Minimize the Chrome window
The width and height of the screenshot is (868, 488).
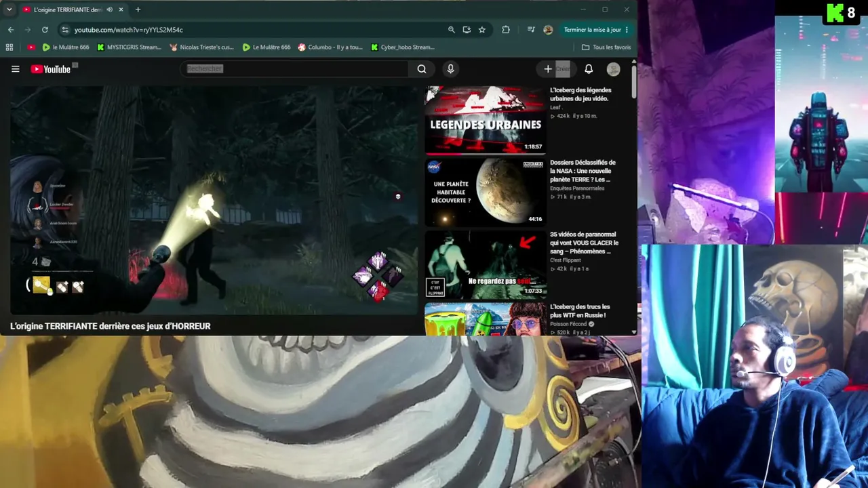point(583,9)
